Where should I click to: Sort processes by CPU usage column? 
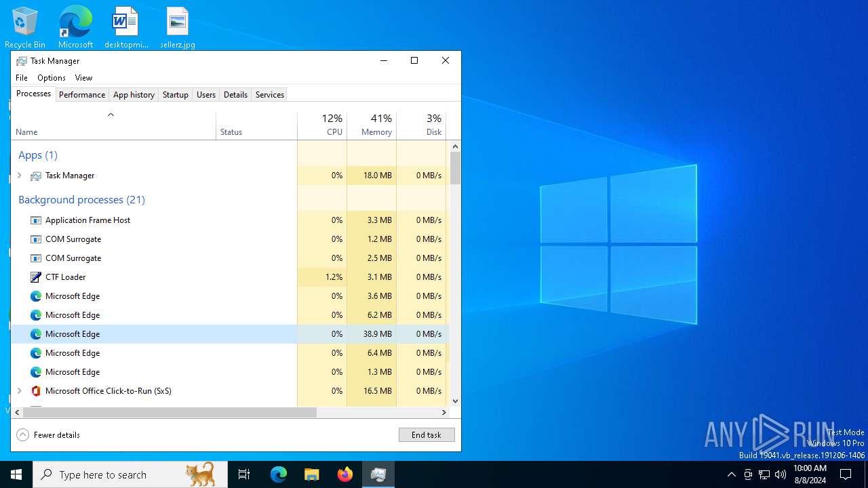tap(322, 125)
